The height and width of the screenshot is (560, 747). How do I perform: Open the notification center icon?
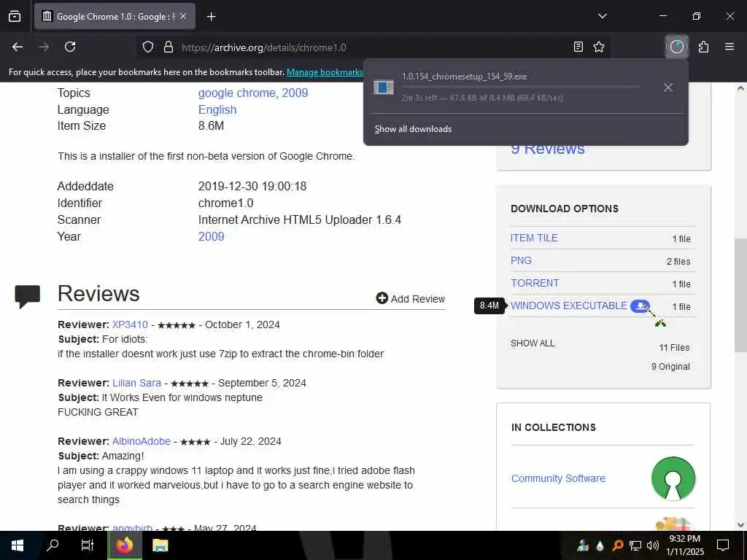pyautogui.click(x=723, y=545)
